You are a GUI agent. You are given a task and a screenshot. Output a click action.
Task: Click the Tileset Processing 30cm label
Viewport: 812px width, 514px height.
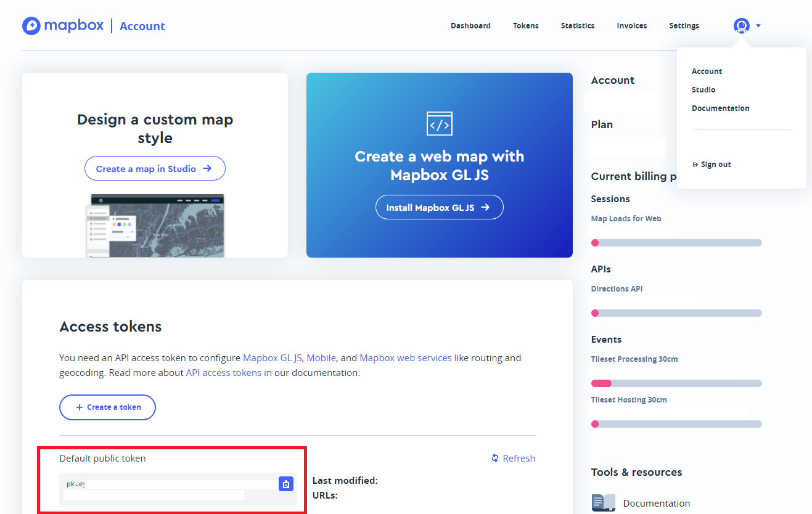tap(634, 359)
